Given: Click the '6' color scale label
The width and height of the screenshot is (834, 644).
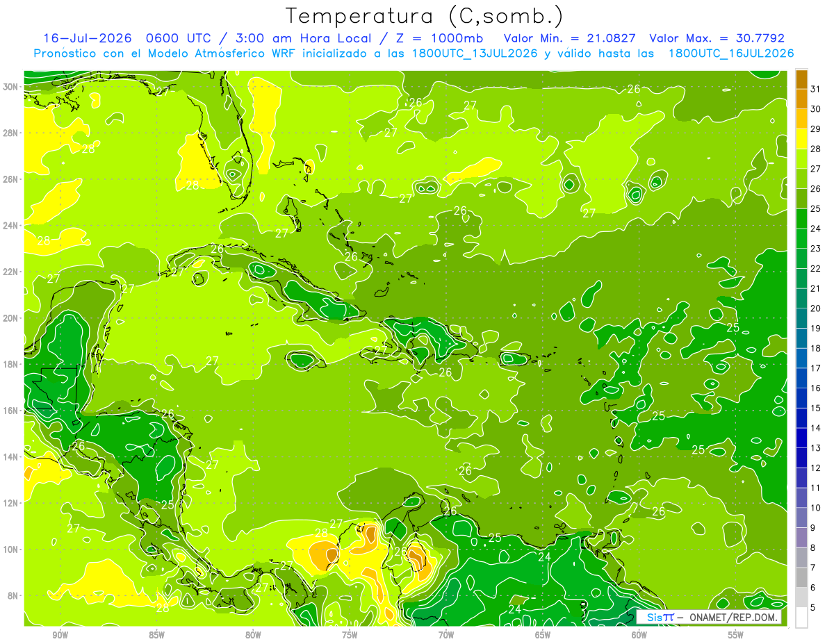Looking at the screenshot, I should [x=813, y=588].
